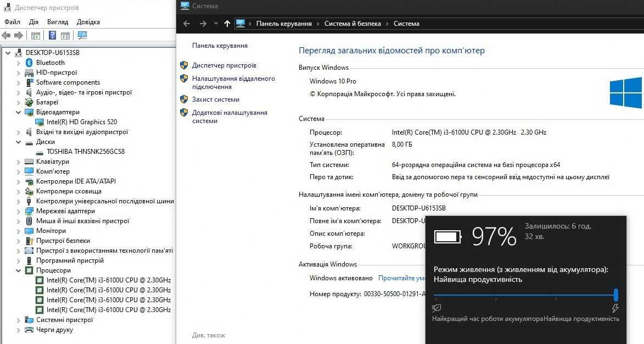The image size is (644, 344).
Task: Click the 8,00 ГБ RAM value
Action: [x=402, y=145]
